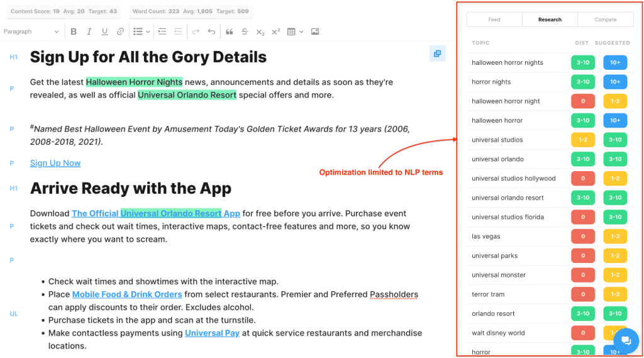Screen dimensions: 644x358
Task: Switch to the Research tab
Action: pyautogui.click(x=550, y=20)
